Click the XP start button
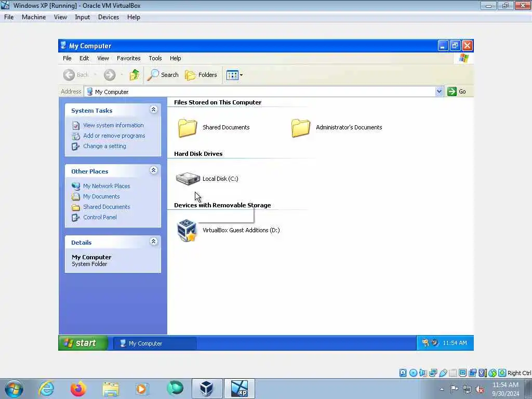Viewport: 532px width, 399px height. 83,343
